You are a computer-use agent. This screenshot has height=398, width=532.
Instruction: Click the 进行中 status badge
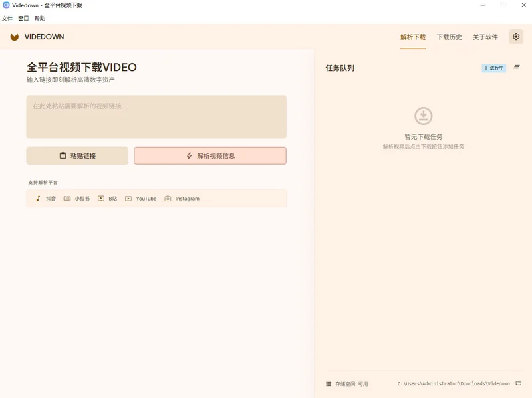point(494,68)
